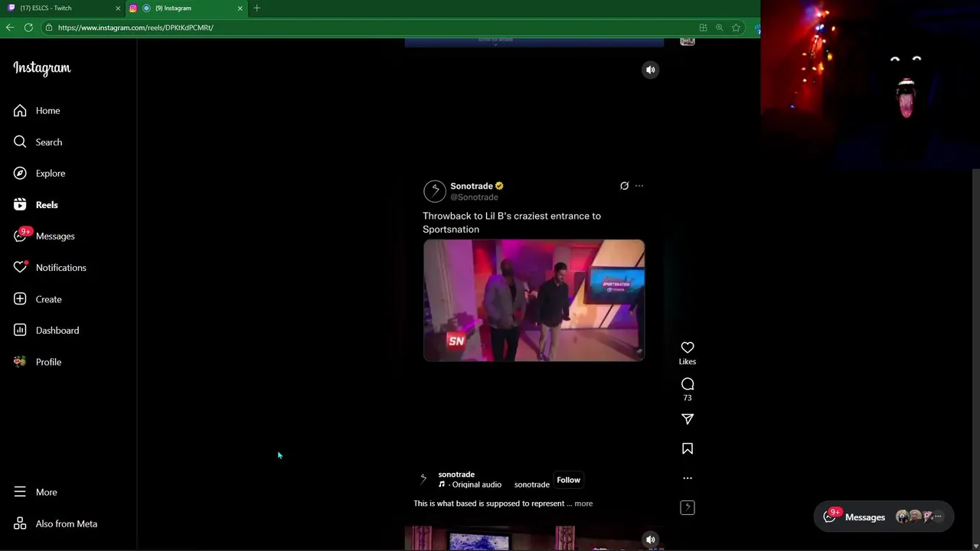The image size is (980, 551).
Task: Open the Dashboard link in the sidebar
Action: pyautogui.click(x=57, y=331)
